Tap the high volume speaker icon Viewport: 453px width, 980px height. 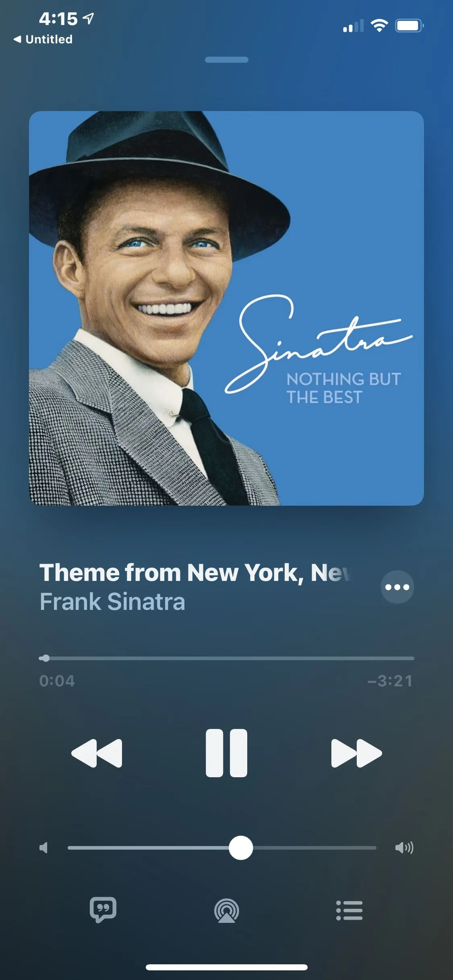[x=404, y=848]
